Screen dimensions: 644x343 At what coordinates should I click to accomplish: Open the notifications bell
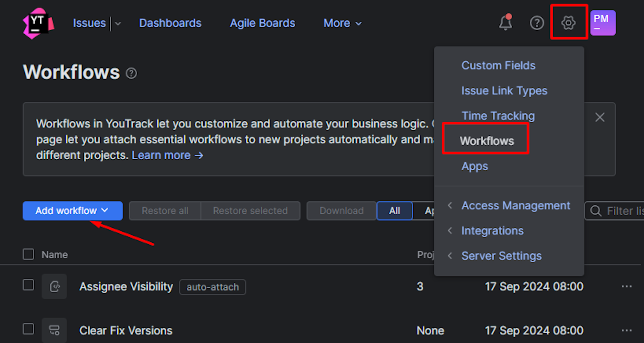click(506, 23)
